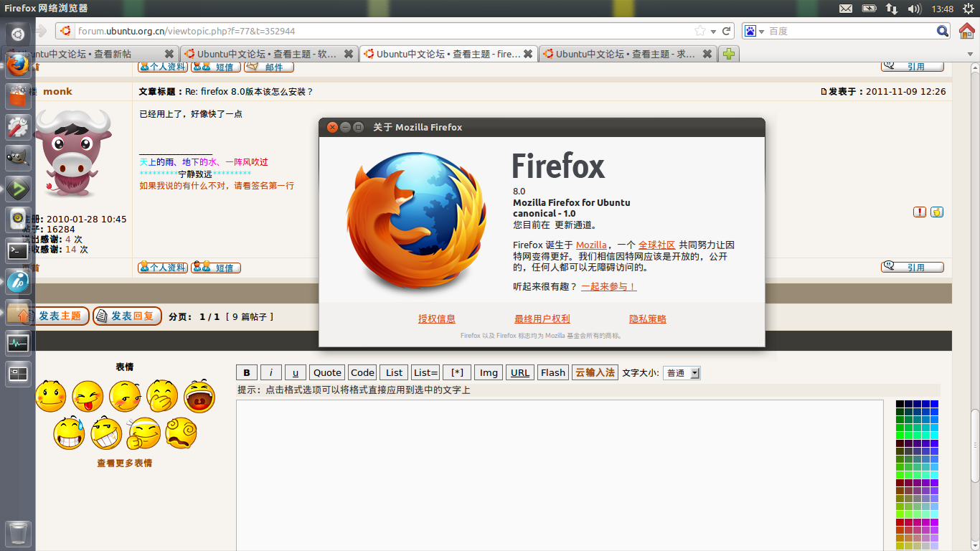Click the i italic formatting button
The width and height of the screenshot is (980, 551).
(x=270, y=372)
